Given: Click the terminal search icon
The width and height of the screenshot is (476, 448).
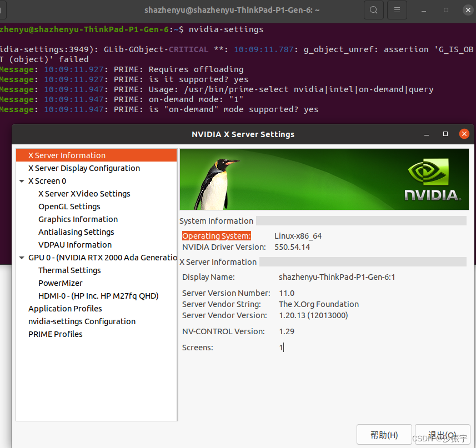Looking at the screenshot, I should point(373,10).
